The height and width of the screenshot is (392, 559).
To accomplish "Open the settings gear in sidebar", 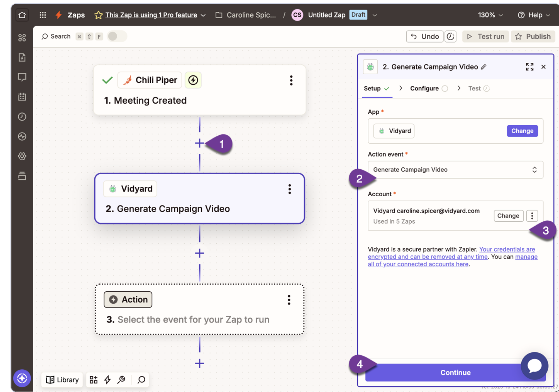I will pyautogui.click(x=22, y=156).
